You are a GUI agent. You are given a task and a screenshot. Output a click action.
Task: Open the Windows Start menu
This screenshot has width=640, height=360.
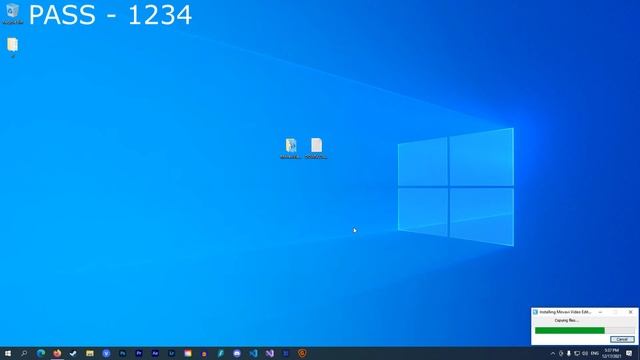point(8,353)
